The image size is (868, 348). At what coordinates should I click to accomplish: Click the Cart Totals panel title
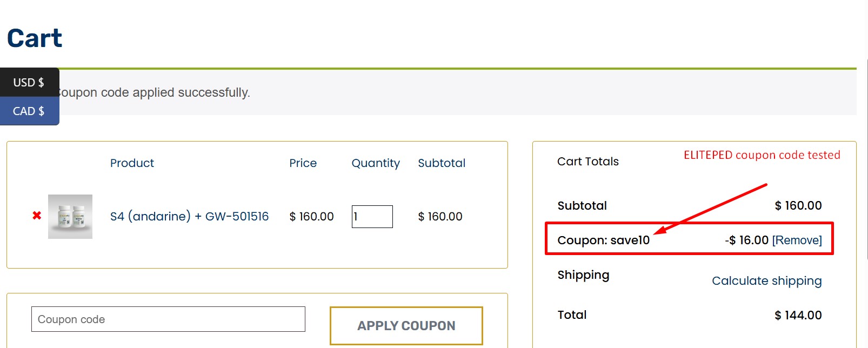(x=587, y=161)
